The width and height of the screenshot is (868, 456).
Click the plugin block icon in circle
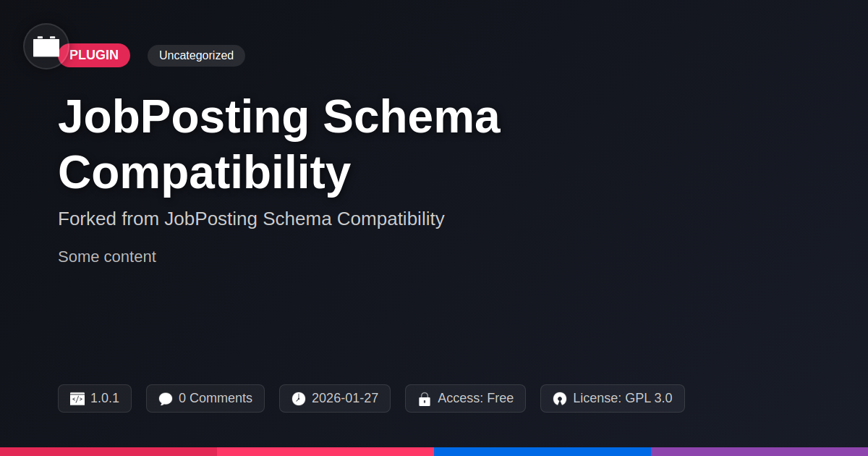(x=46, y=46)
